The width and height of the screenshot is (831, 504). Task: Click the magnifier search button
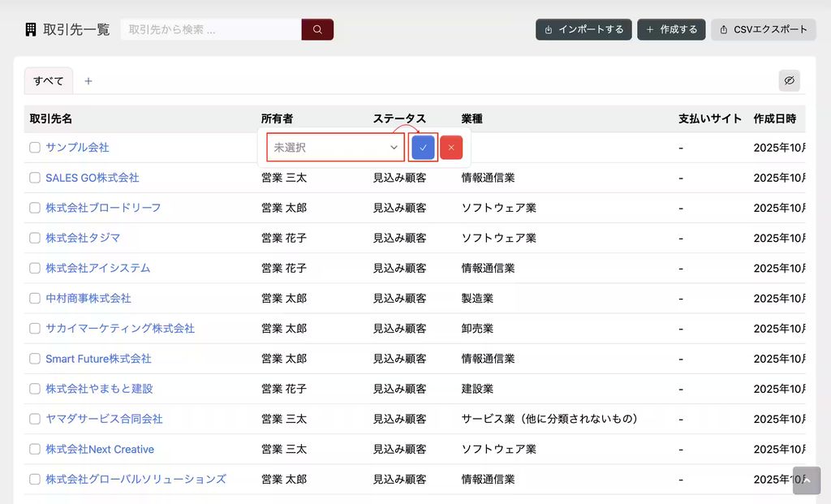[x=317, y=30]
